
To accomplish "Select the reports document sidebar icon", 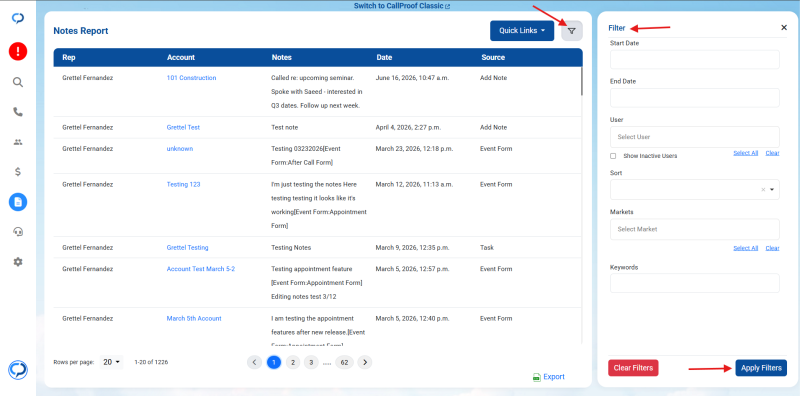I will pos(18,202).
